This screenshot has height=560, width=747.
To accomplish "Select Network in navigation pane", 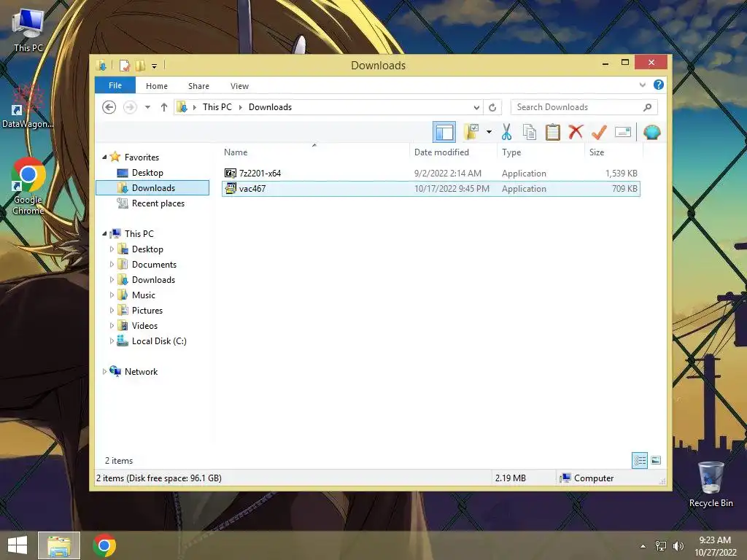I will click(x=141, y=371).
